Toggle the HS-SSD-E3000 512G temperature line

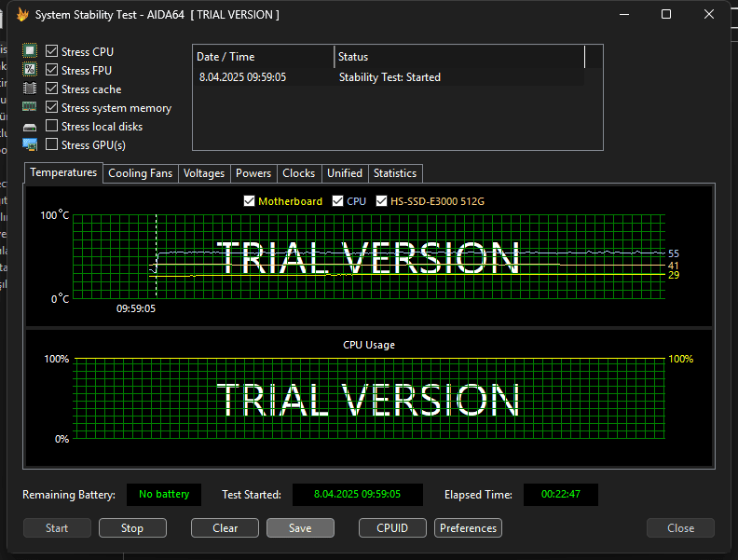(381, 201)
